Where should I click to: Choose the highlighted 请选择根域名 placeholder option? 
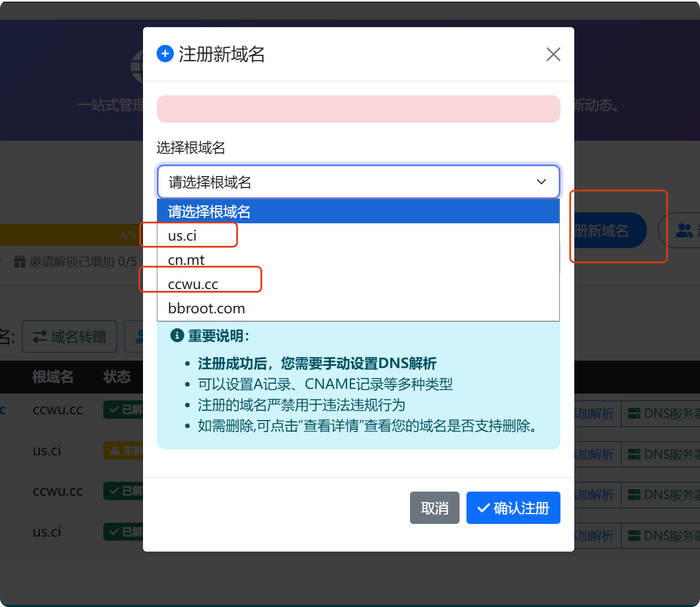[x=357, y=212]
